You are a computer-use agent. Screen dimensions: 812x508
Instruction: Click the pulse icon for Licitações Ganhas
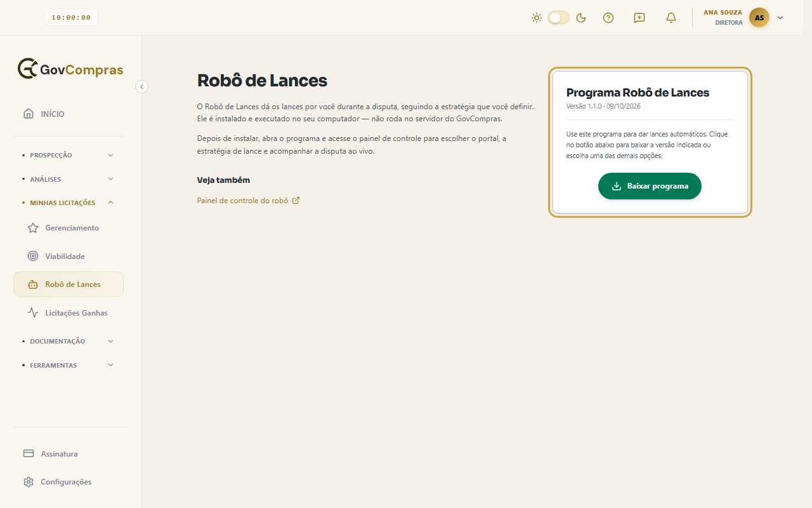pos(33,312)
